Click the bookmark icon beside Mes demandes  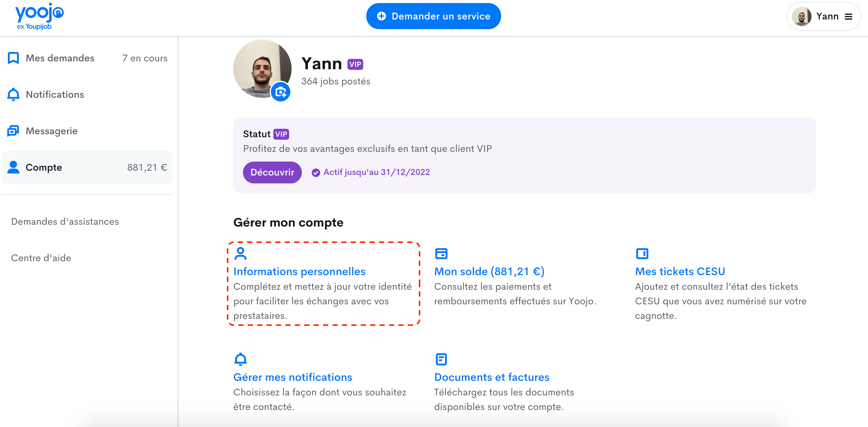(13, 58)
